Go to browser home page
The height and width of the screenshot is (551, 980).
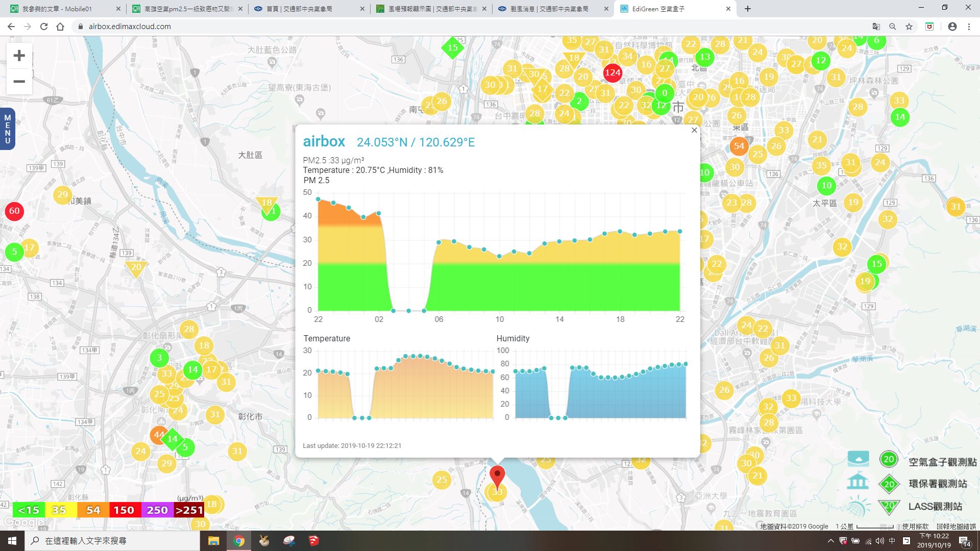60,27
